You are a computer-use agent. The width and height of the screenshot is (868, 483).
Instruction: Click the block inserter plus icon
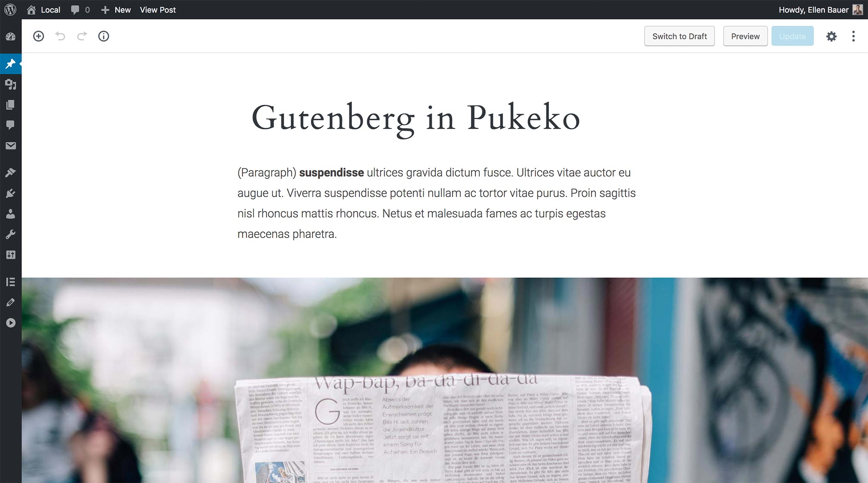tap(38, 36)
